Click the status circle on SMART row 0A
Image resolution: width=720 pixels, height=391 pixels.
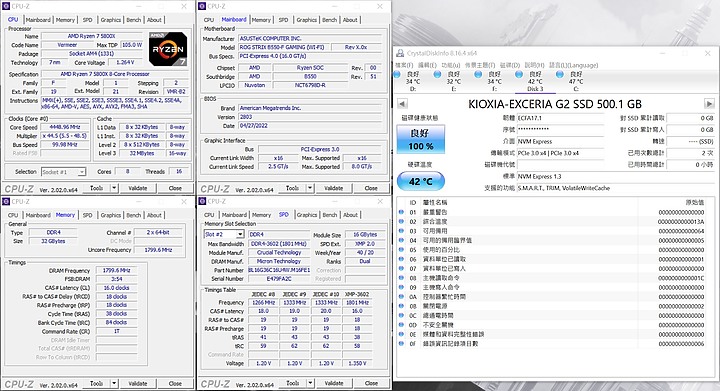[401, 296]
